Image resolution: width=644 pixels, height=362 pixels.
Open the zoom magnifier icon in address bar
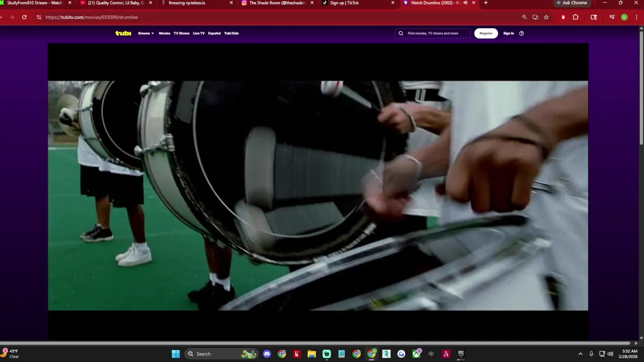coord(524,17)
